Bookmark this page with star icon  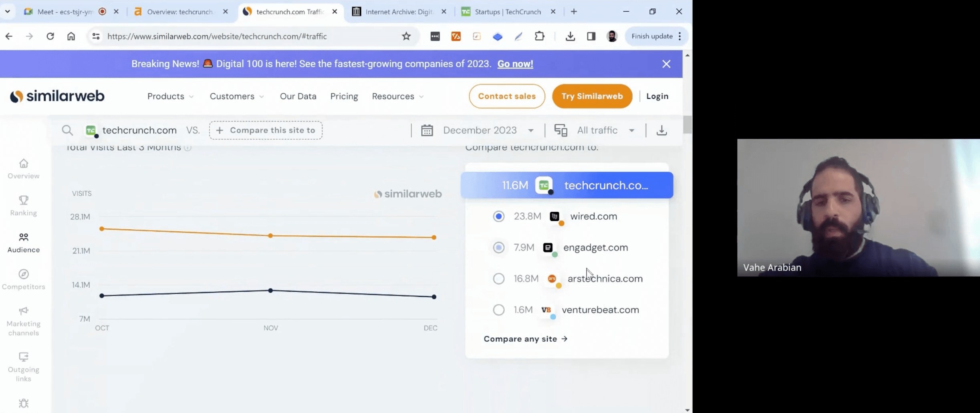pos(406,36)
